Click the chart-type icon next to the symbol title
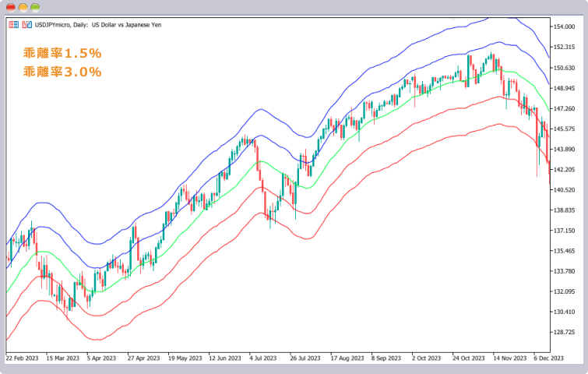The image size is (588, 374). tap(26, 25)
